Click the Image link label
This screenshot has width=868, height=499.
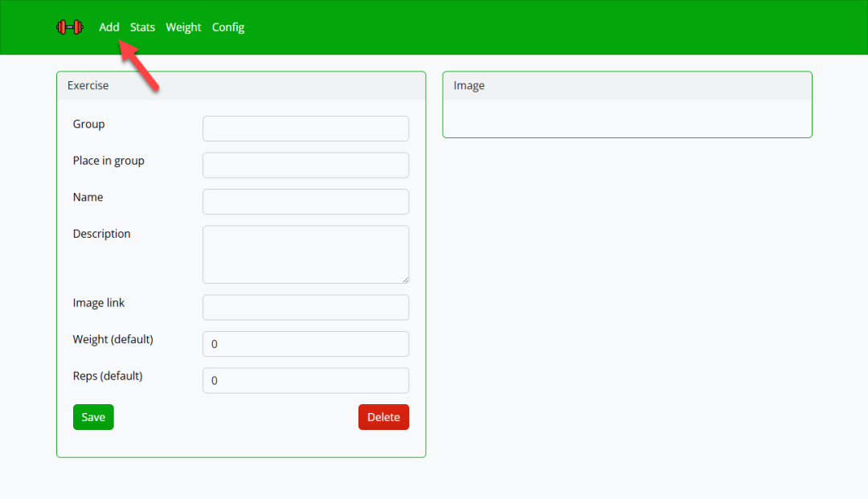(99, 303)
